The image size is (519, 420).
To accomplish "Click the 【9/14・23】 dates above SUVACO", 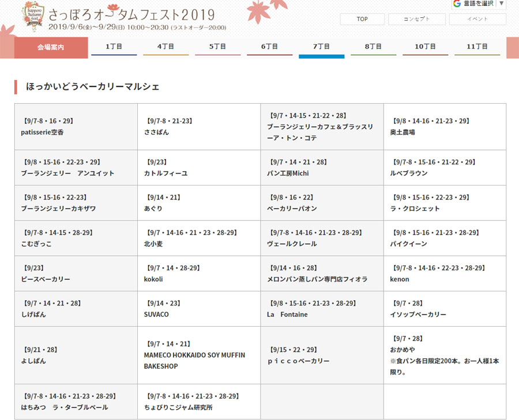I will pyautogui.click(x=164, y=303).
